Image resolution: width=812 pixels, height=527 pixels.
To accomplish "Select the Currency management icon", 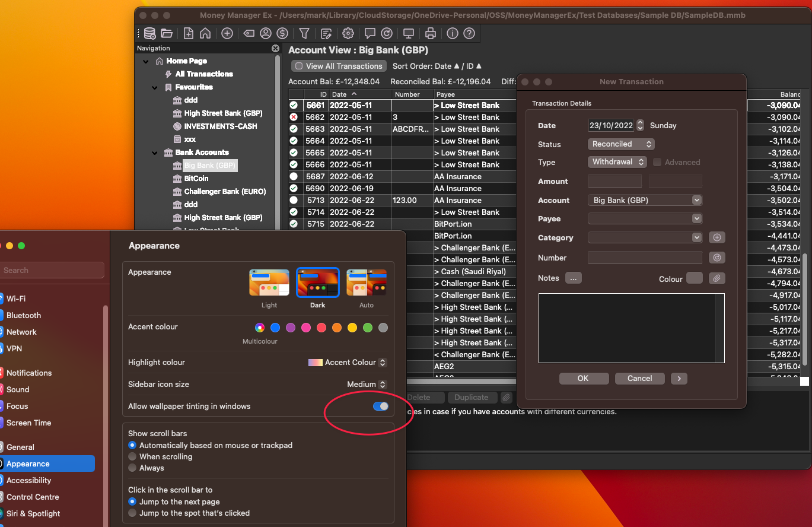I will coord(282,33).
